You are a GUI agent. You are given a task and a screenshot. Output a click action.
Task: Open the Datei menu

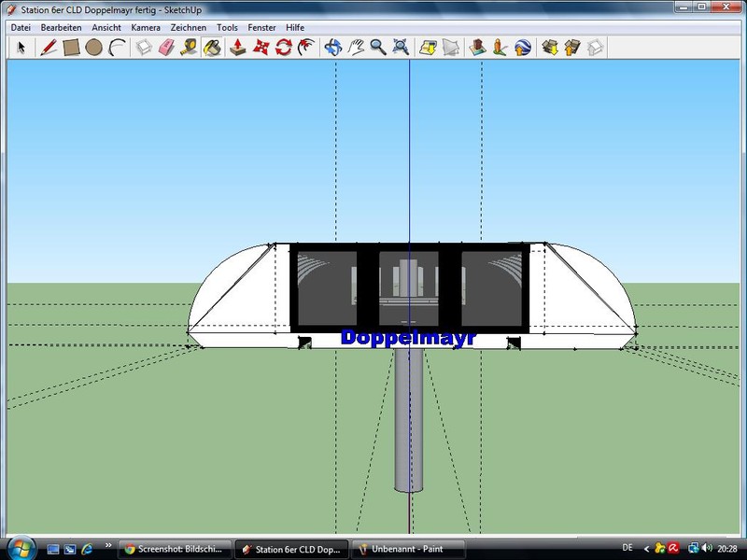[x=21, y=28]
